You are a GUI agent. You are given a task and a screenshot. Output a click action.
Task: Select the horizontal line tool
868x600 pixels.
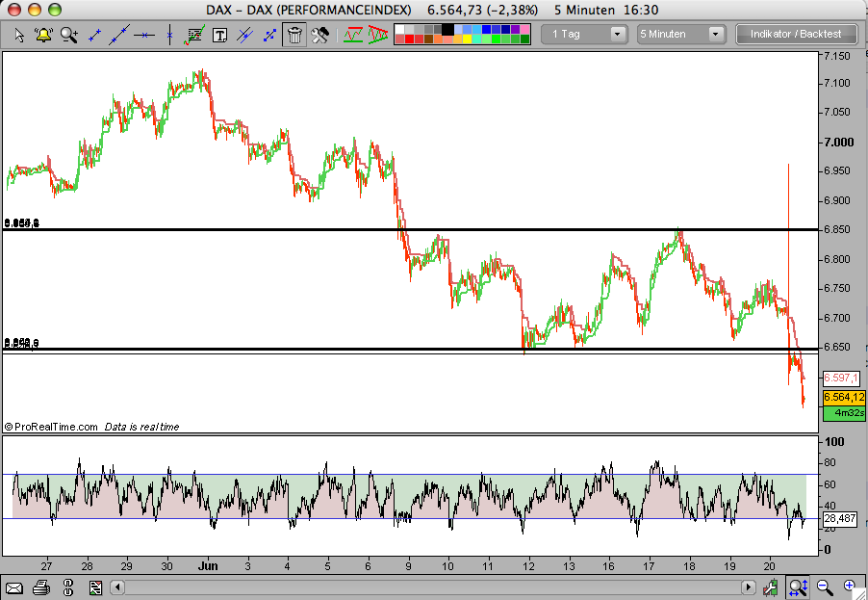tap(144, 36)
